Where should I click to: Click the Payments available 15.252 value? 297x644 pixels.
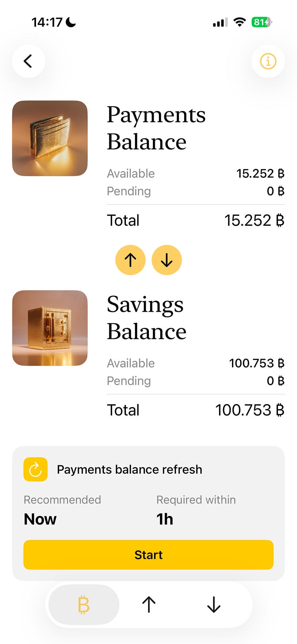pos(260,173)
